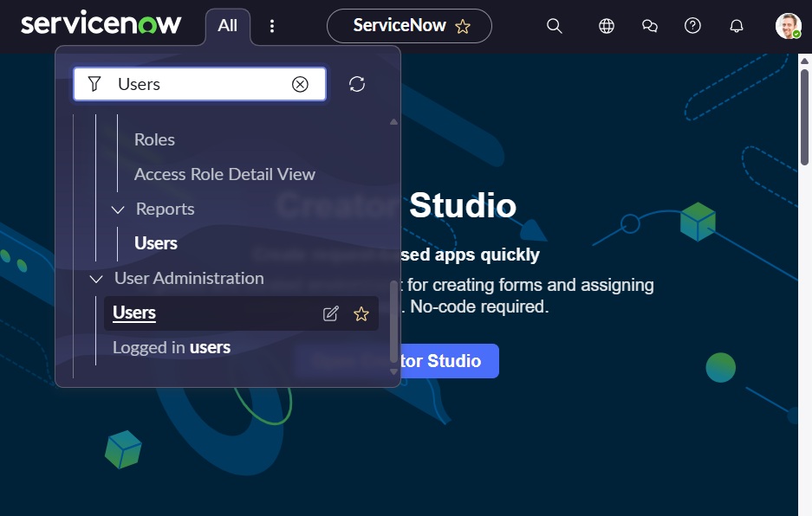Open the Roles module
The width and height of the screenshot is (812, 516).
pos(154,139)
